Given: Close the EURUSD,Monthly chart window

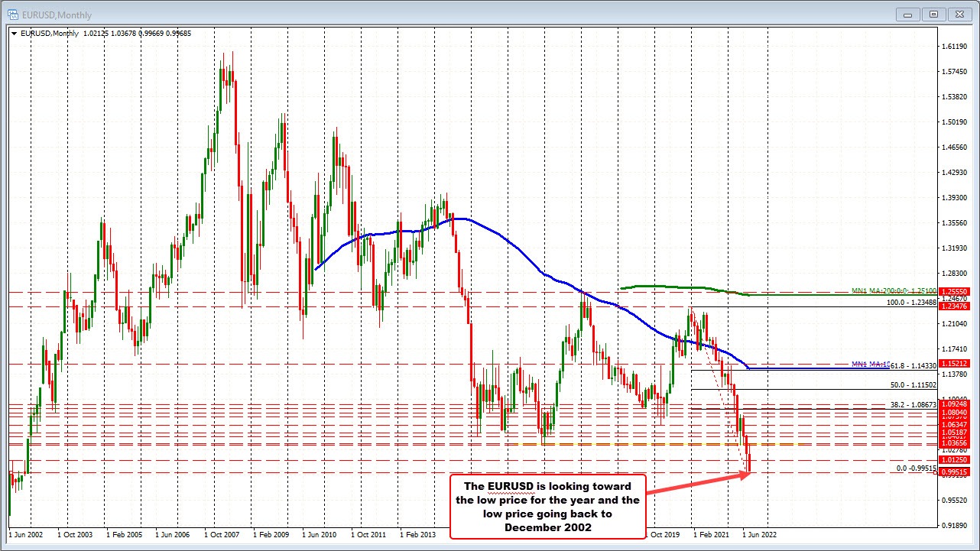Looking at the screenshot, I should click(959, 14).
